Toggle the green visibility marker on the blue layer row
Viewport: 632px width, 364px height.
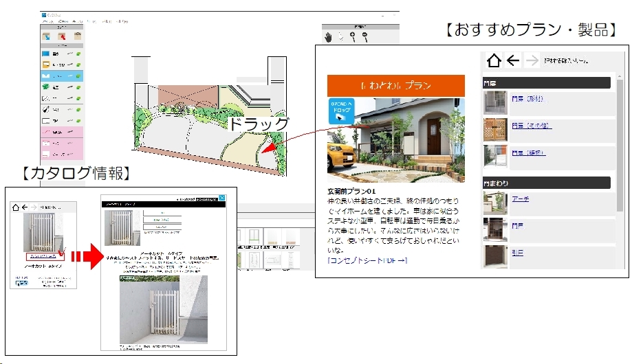78,54
